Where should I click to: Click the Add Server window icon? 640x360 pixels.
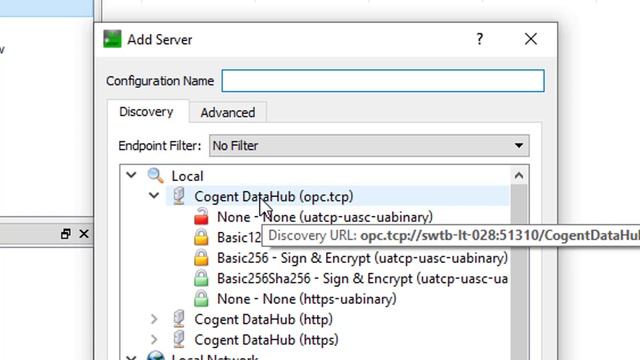coord(112,39)
